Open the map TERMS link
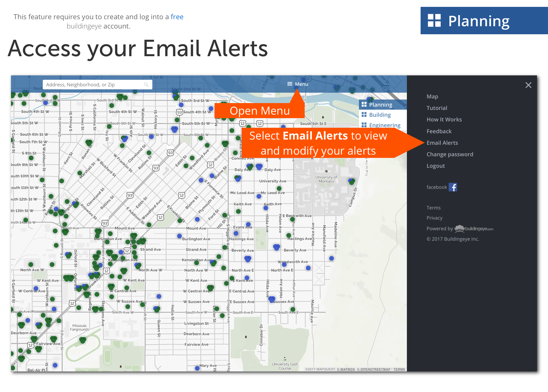This screenshot has width=548, height=392. [399, 369]
